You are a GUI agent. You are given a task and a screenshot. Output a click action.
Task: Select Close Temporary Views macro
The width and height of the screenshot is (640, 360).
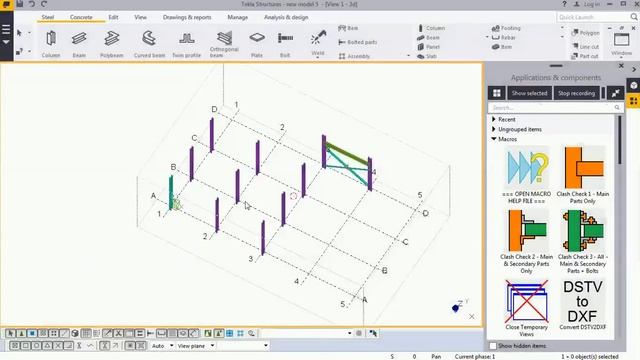(527, 308)
